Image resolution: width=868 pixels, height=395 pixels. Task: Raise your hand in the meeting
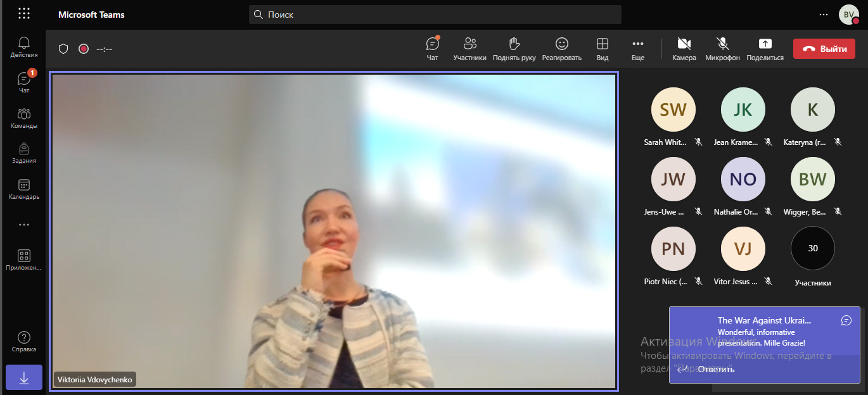(x=514, y=48)
